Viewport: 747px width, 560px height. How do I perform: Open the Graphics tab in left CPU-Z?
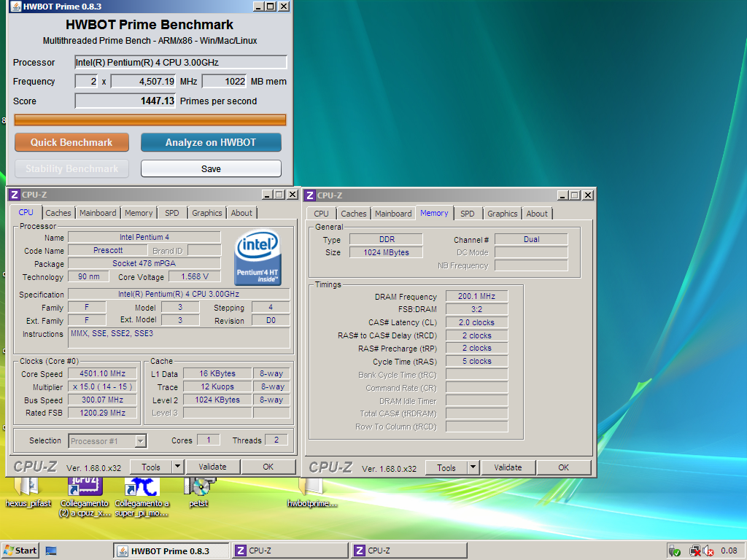point(206,213)
